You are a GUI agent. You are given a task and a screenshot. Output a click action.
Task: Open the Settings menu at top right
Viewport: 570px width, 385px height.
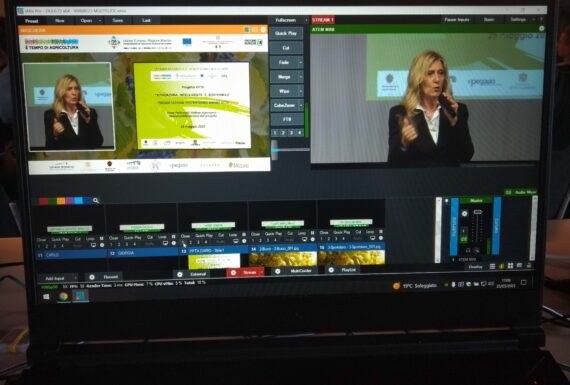click(518, 20)
